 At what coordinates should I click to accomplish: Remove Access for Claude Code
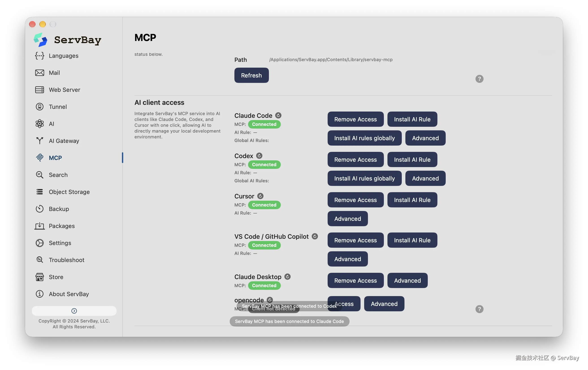coord(356,119)
